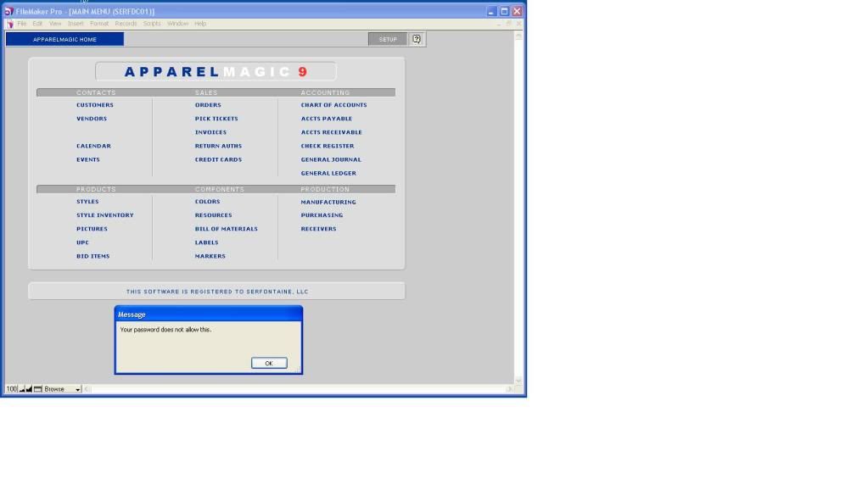Open the Calendar link
This screenshot has width=868, height=490.
(93, 146)
